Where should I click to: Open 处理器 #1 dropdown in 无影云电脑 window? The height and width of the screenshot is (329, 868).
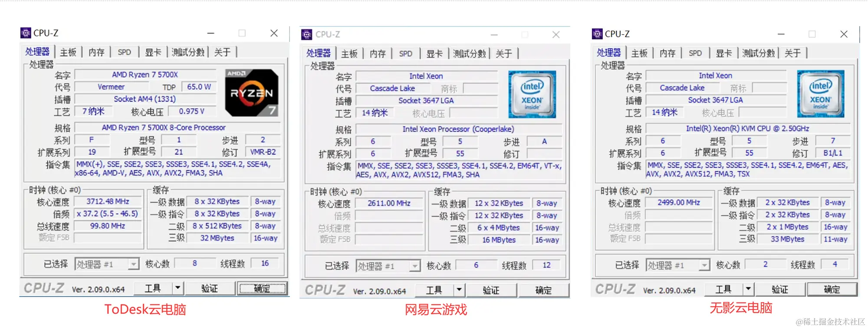coord(704,265)
